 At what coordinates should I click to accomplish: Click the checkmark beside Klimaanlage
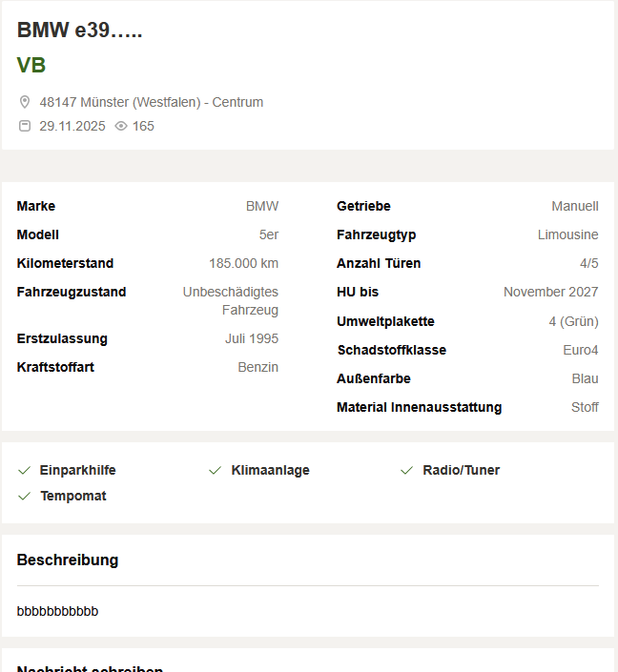pos(216,470)
